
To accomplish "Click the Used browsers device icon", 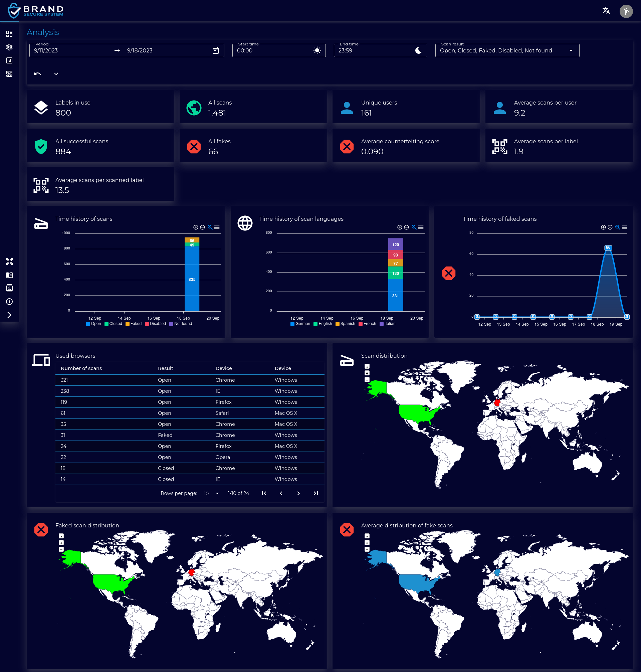I will pos(39,358).
